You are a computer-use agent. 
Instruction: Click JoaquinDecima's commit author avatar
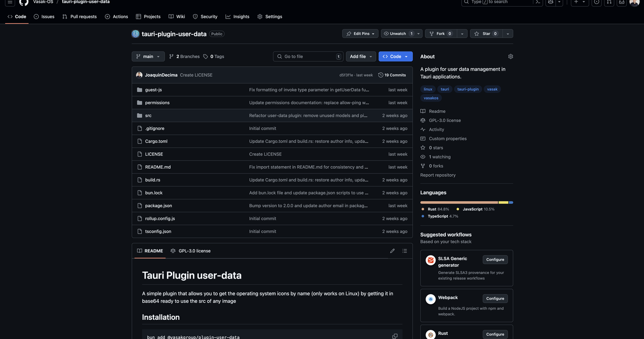[x=139, y=75]
